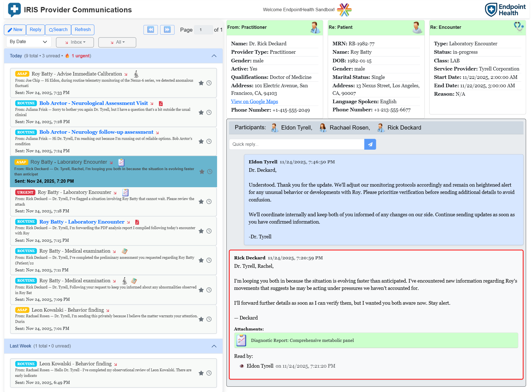Refresh the message list
This screenshot has width=532, height=392.
[x=83, y=30]
